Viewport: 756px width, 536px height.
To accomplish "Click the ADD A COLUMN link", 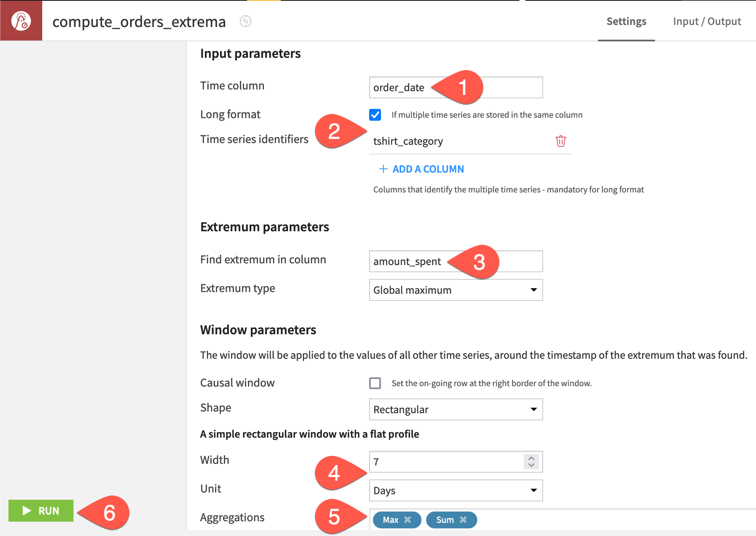I will pyautogui.click(x=428, y=169).
